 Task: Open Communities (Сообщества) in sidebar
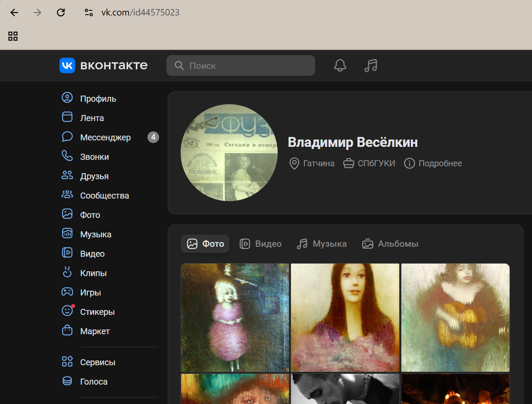coord(104,196)
